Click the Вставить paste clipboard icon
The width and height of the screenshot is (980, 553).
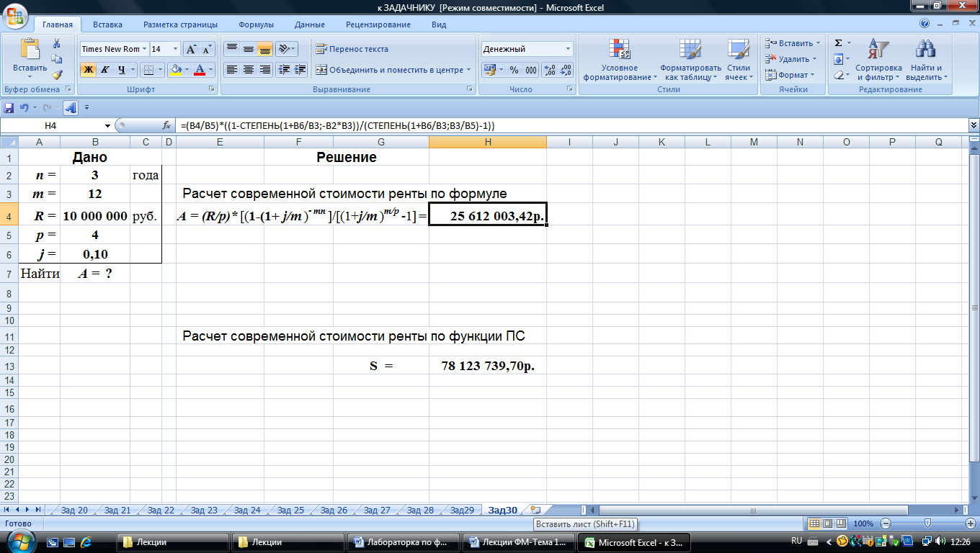click(x=30, y=49)
